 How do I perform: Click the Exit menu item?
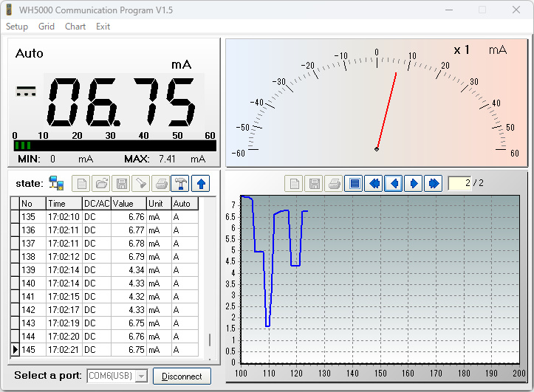(103, 27)
